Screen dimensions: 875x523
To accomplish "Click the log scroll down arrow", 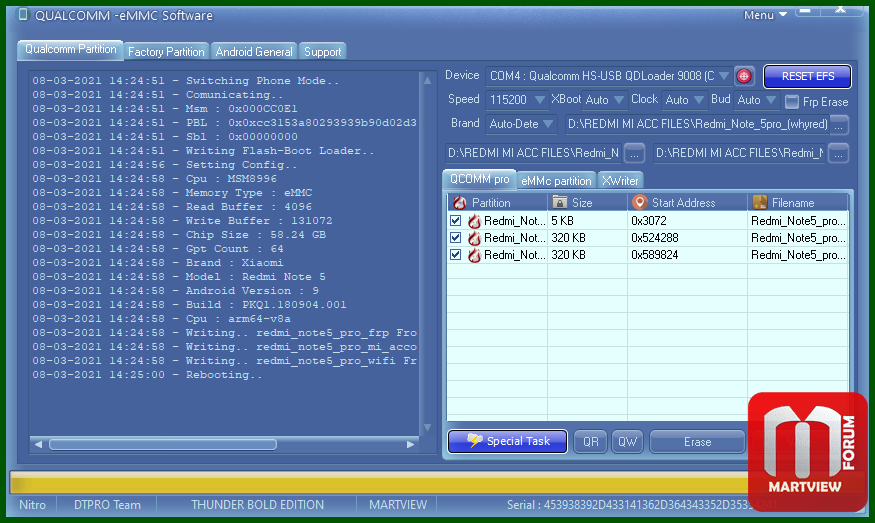I will pos(427,428).
